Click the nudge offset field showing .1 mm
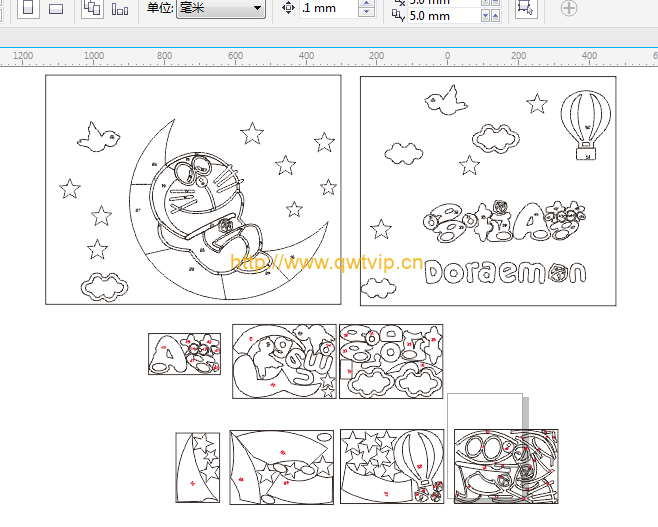This screenshot has height=527, width=658. [329, 8]
